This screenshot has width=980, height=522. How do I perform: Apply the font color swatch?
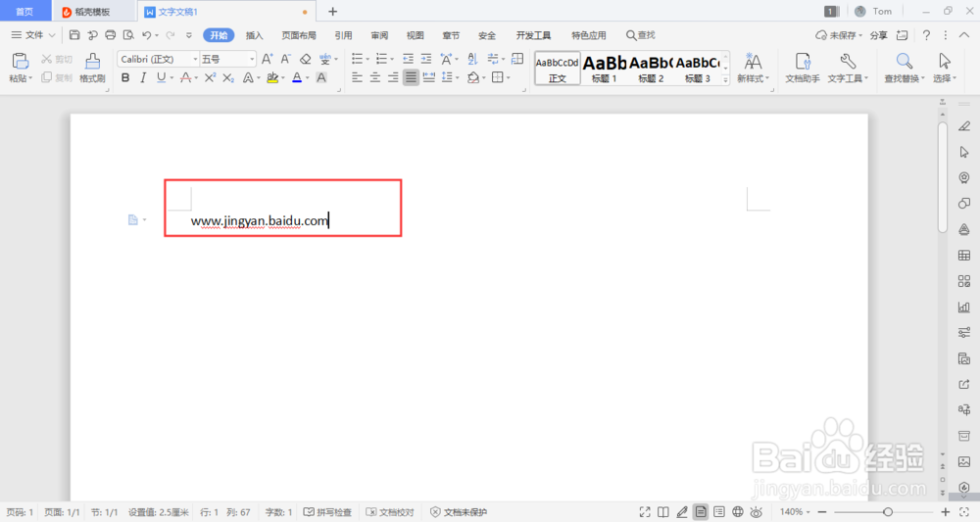point(297,77)
